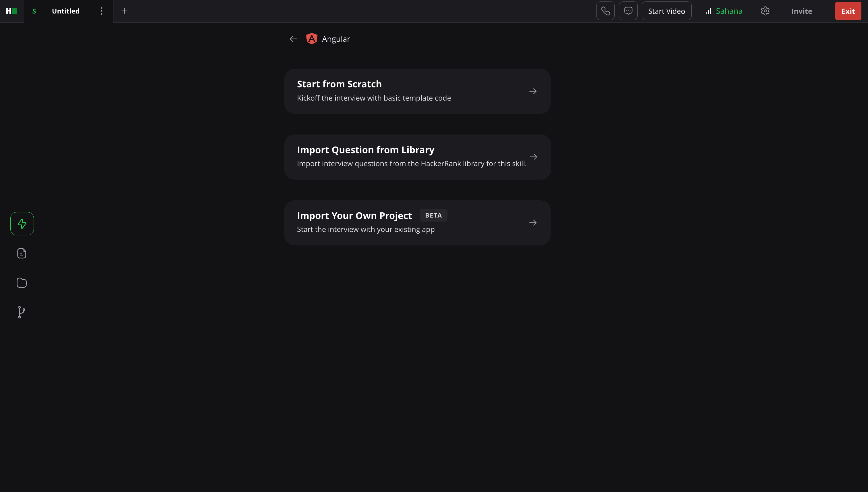
Task: Open the folder files sidebar icon
Action: point(22,282)
